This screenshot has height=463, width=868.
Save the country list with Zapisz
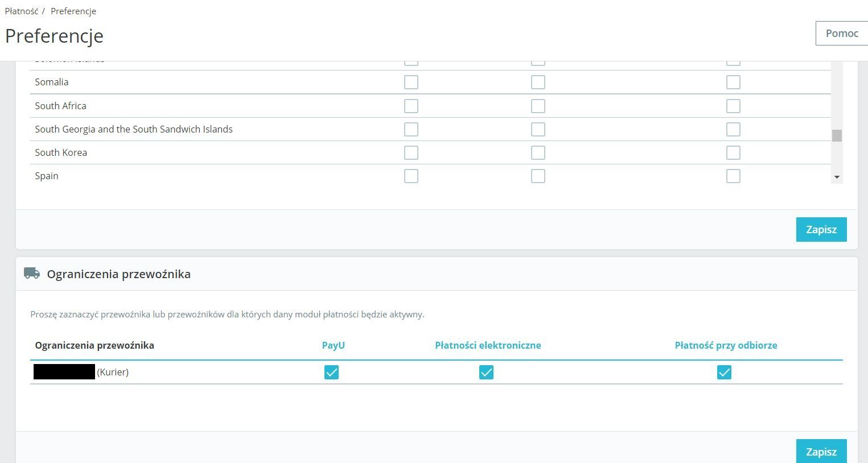point(821,229)
